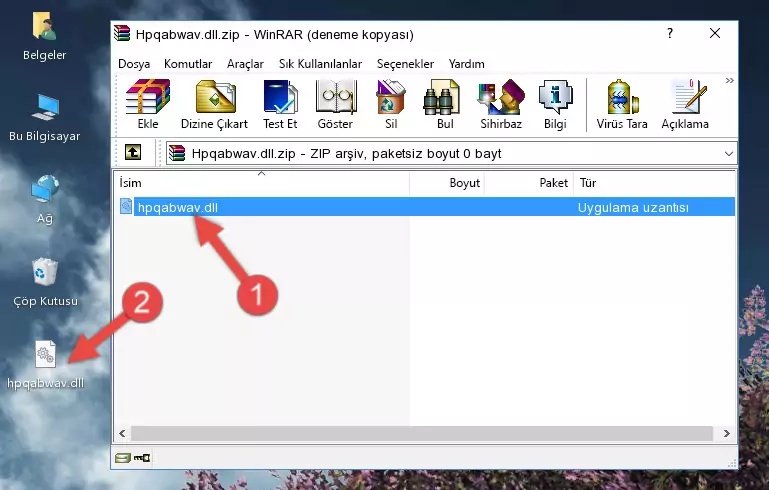Click the Virüs Tara scan icon

pos(622,104)
